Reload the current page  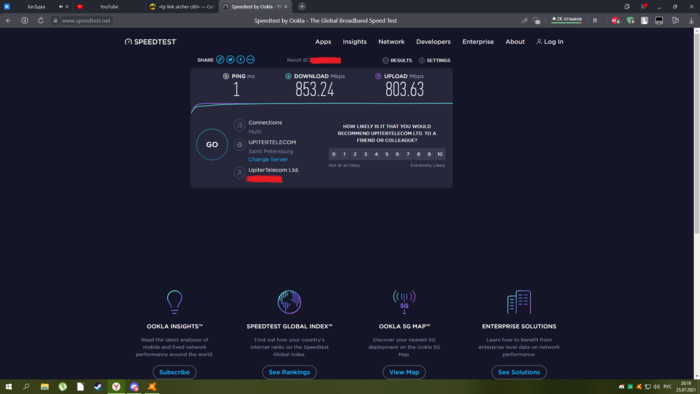[41, 21]
